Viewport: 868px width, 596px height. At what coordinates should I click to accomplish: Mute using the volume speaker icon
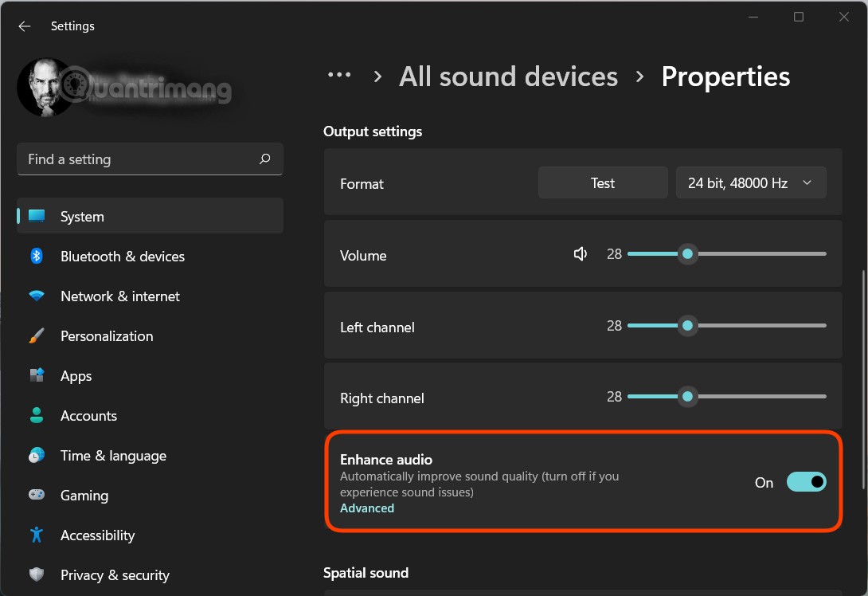point(581,254)
